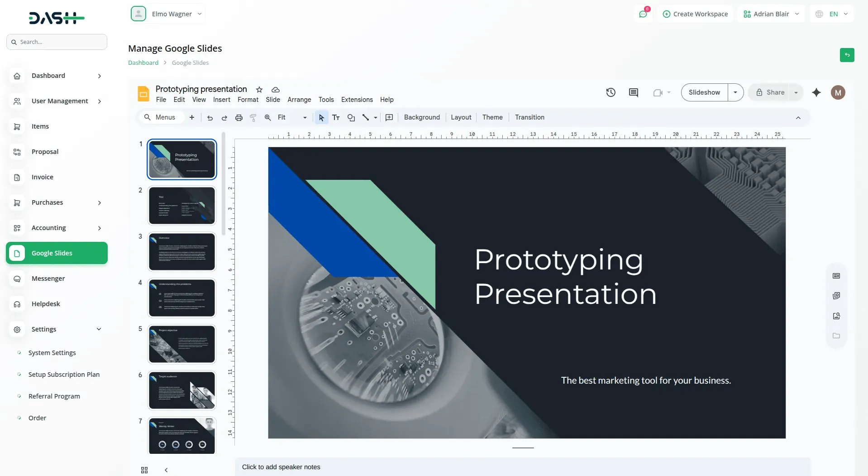Select the Text box tool
Image resolution: width=868 pixels, height=476 pixels.
click(336, 117)
